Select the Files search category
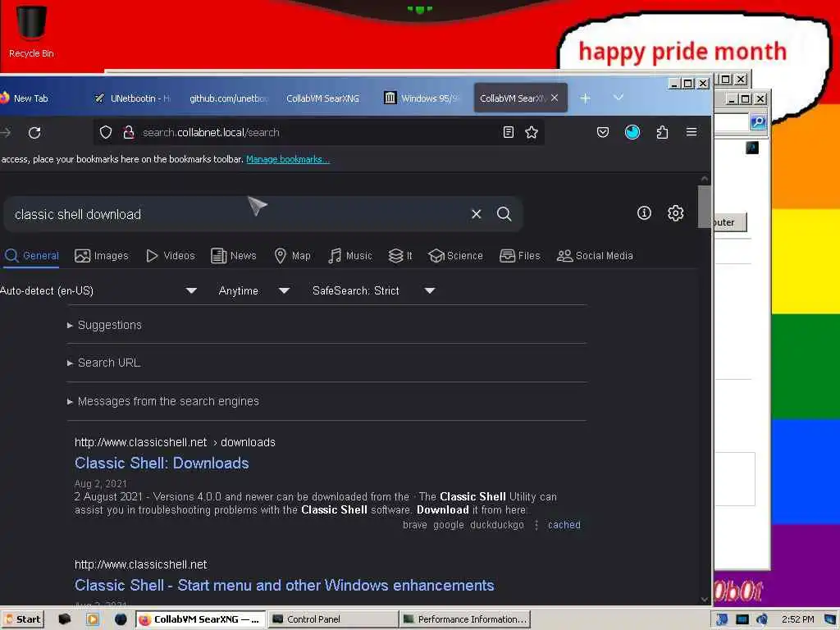Viewport: 840px width, 630px height. tap(519, 256)
